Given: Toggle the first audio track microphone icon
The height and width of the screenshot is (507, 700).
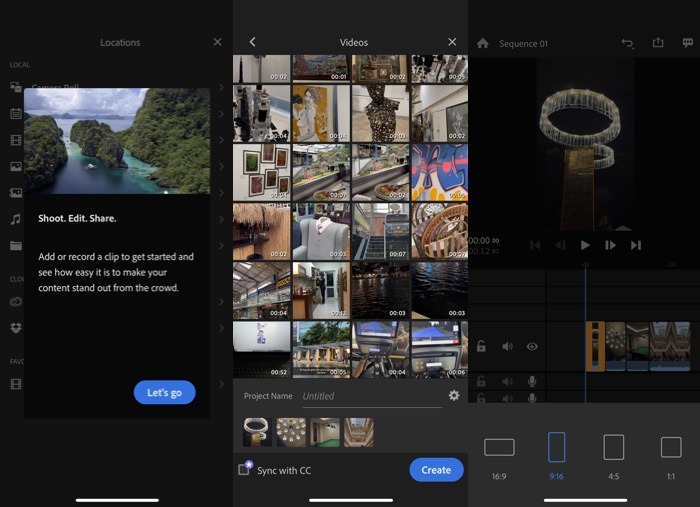Looking at the screenshot, I should (x=532, y=381).
